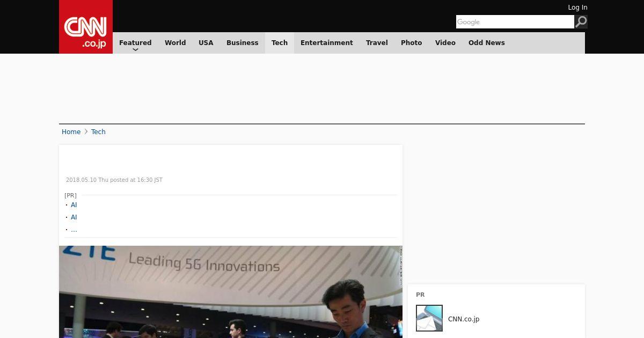The height and width of the screenshot is (338, 644).
Task: Expand the Featured dropdown chevron
Action: (x=135, y=49)
